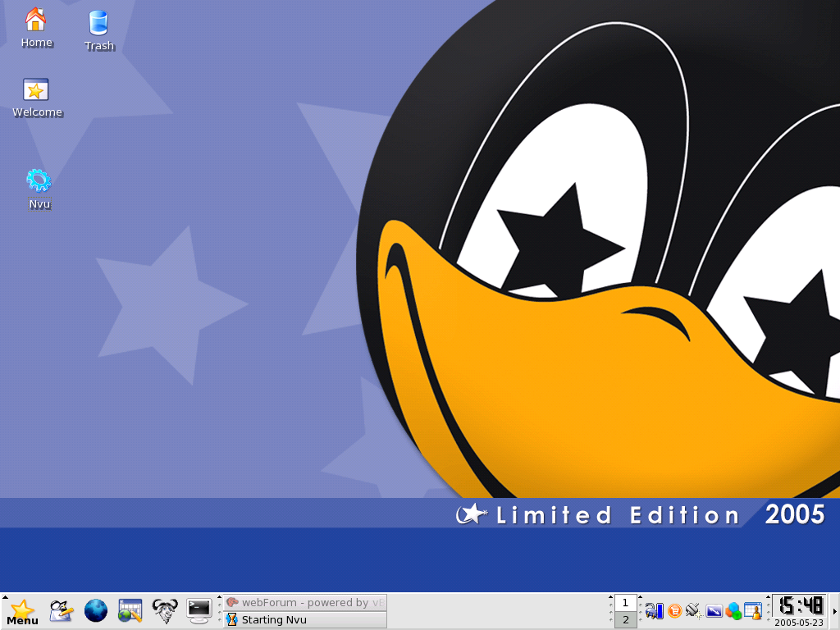Click the pager applet handle arrow
Viewport: 840px width, 630px height.
tap(610, 597)
